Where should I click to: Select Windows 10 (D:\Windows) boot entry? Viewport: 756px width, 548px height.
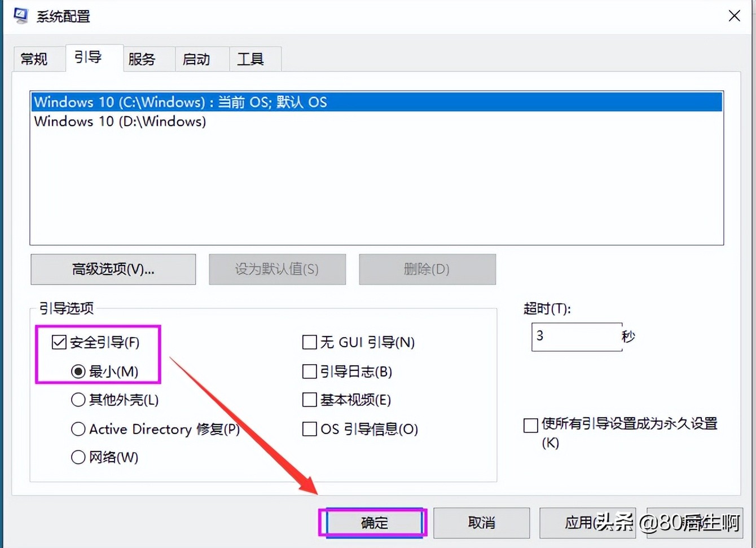coord(120,121)
